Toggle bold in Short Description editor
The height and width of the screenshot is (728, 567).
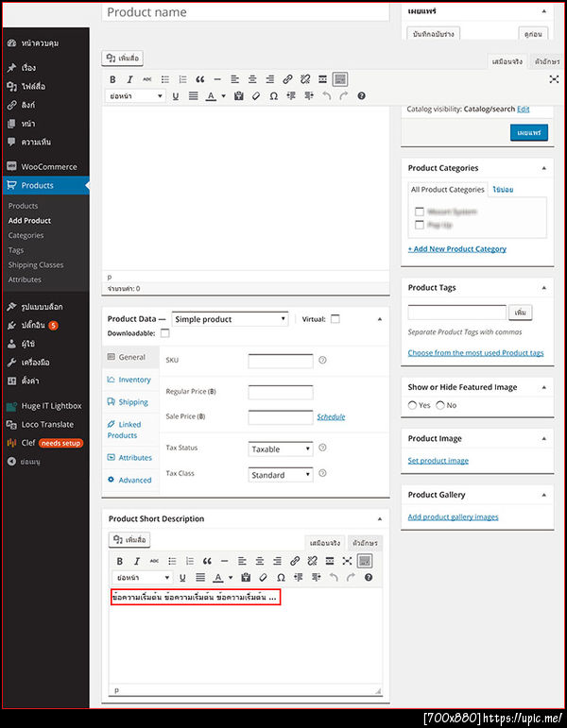pyautogui.click(x=119, y=561)
